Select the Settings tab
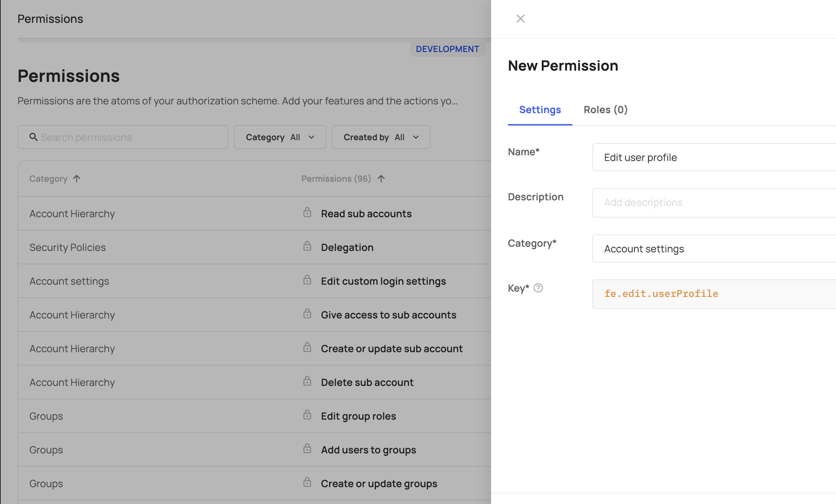Screen dimensions: 836x504 click(x=540, y=110)
